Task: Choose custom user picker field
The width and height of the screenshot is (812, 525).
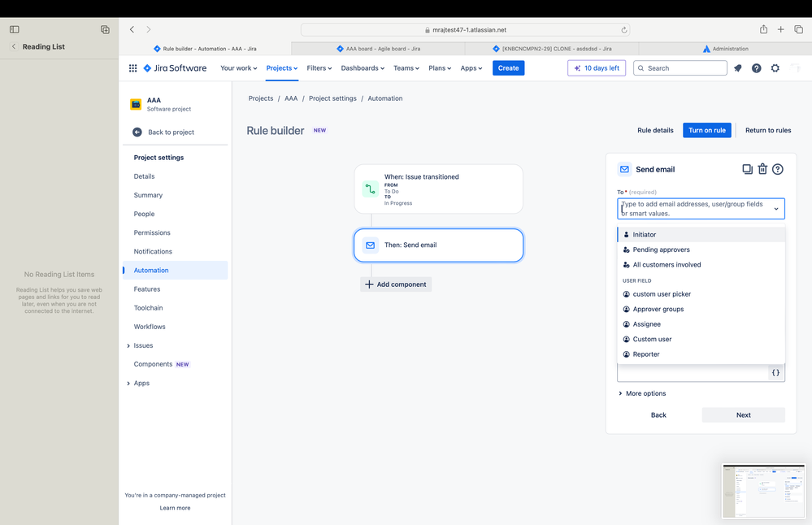Action: [701, 294]
